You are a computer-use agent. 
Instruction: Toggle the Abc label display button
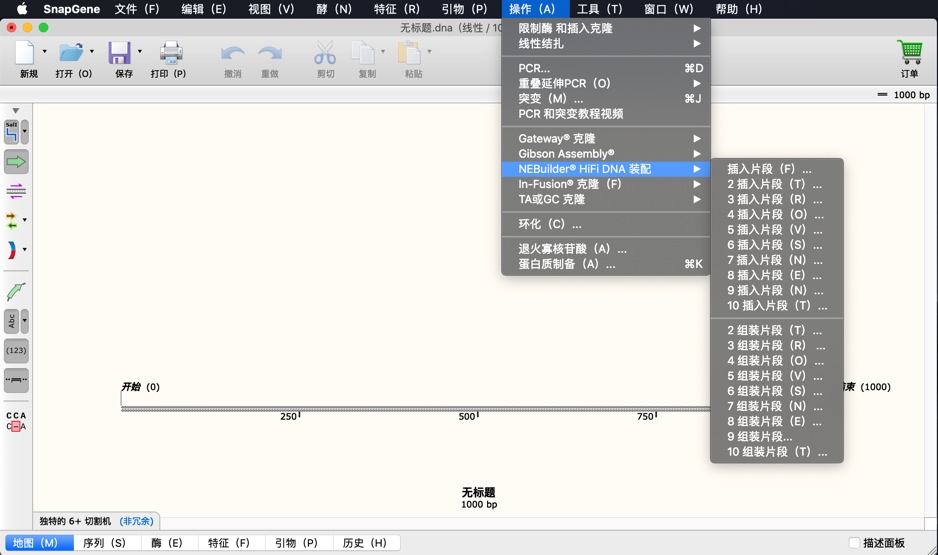(12, 321)
